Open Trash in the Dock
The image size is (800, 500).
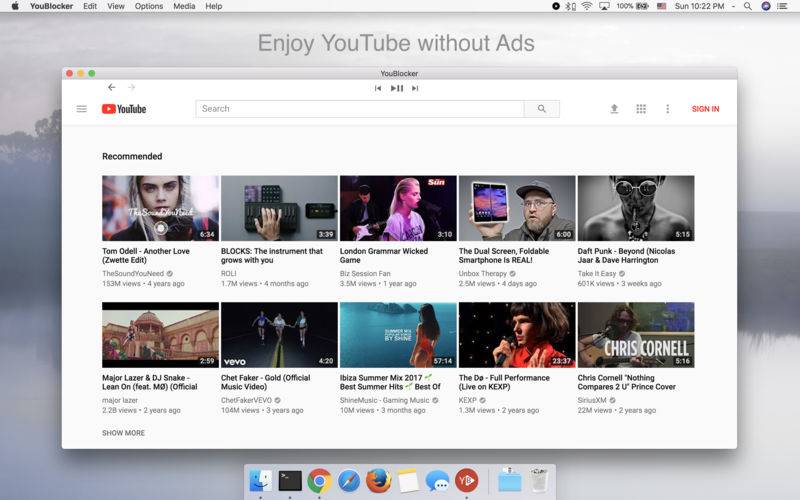[x=538, y=480]
